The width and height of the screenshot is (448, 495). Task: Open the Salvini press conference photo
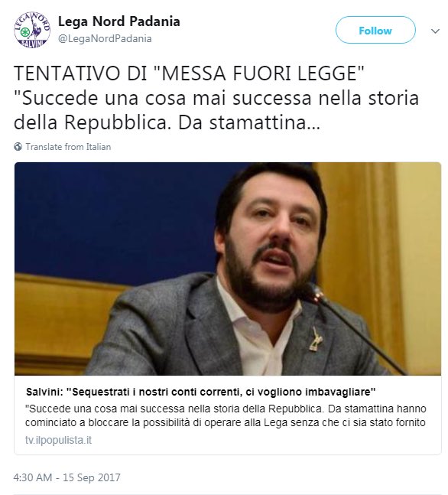tap(228, 269)
